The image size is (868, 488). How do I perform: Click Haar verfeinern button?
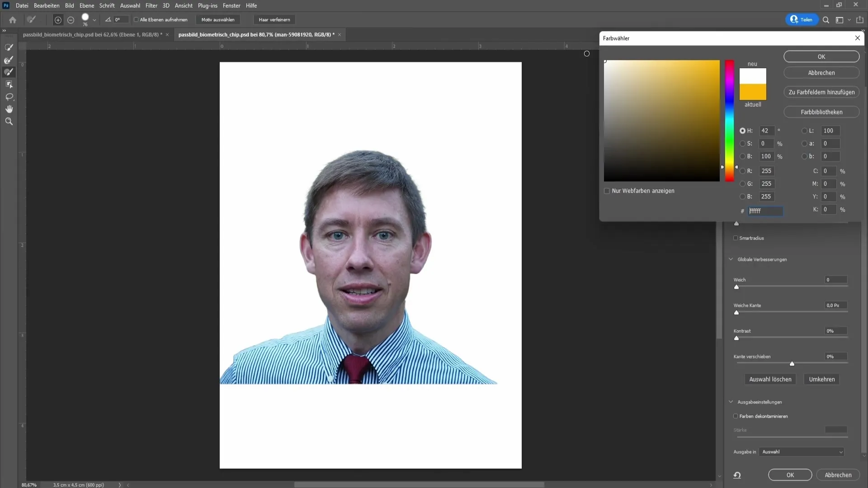click(x=274, y=20)
